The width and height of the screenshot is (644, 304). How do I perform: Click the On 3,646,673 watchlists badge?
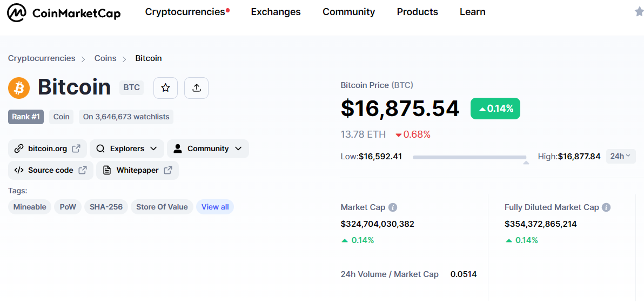pos(126,117)
